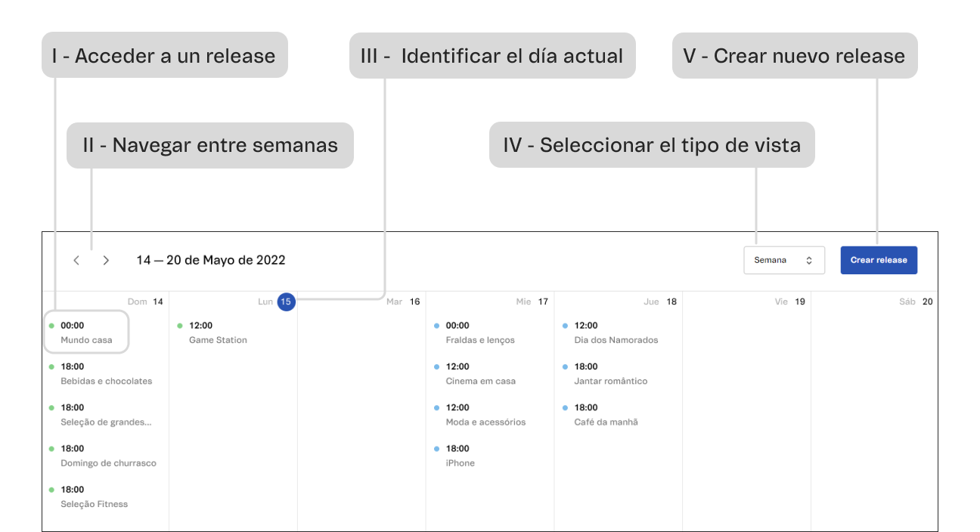Open the Mundo casa release at 00:00
Screen dimensions: 980x532
click(86, 332)
